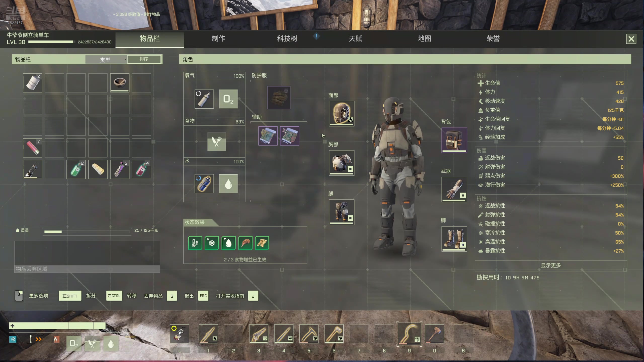Viewport: 644px width, 362px height.
Task: Select the first 辅助 module slot
Action: (x=268, y=136)
